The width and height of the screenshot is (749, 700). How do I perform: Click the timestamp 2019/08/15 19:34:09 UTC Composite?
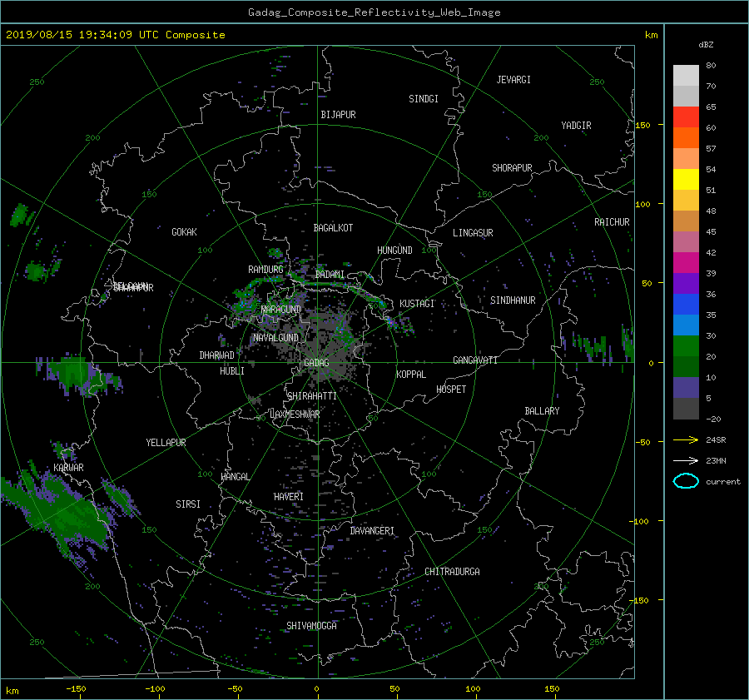pyautogui.click(x=115, y=35)
